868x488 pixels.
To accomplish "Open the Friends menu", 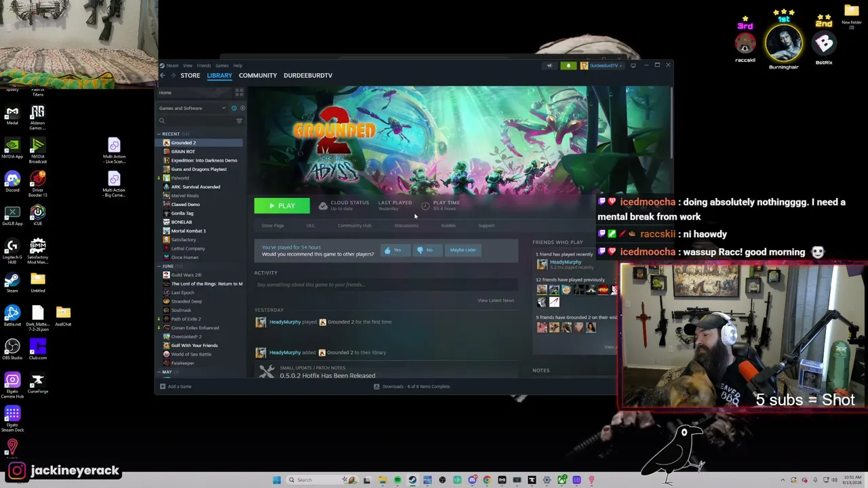I will coord(203,66).
